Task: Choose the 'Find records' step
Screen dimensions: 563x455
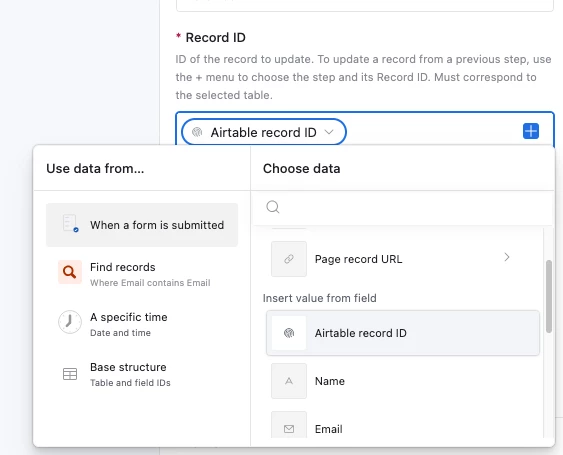Action: pyautogui.click(x=142, y=274)
